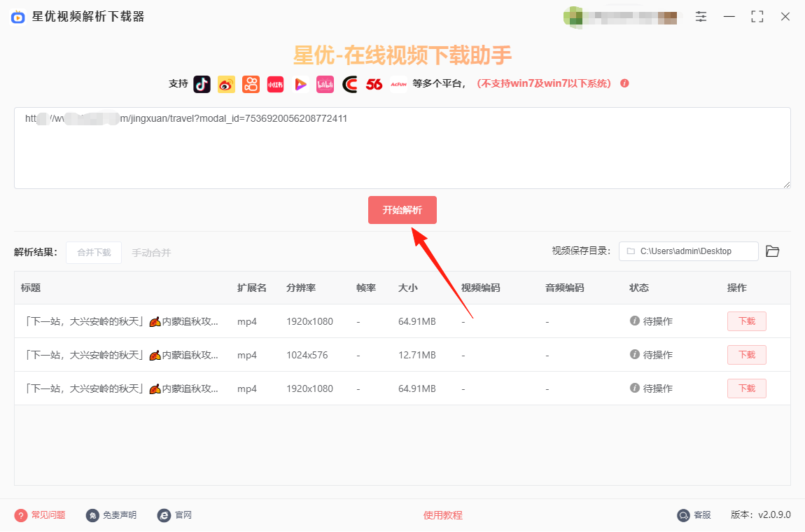Viewport: 805px width, 532px height.
Task: Click the 视频编码 column header
Action: 480,288
